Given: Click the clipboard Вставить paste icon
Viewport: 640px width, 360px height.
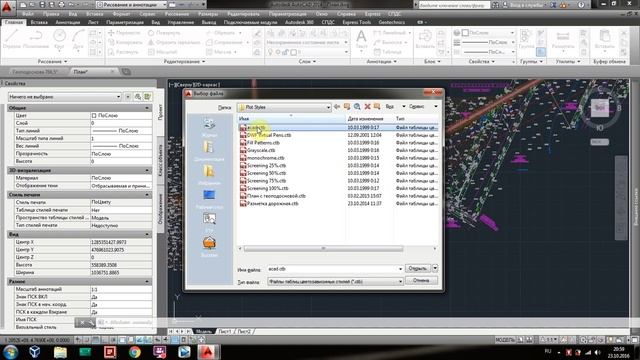Looking at the screenshot, I should coord(604,40).
